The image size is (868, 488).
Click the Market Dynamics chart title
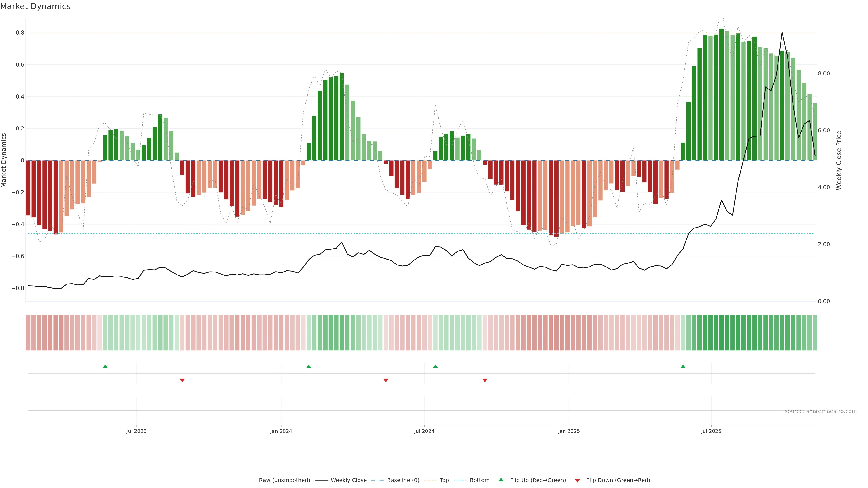(35, 6)
